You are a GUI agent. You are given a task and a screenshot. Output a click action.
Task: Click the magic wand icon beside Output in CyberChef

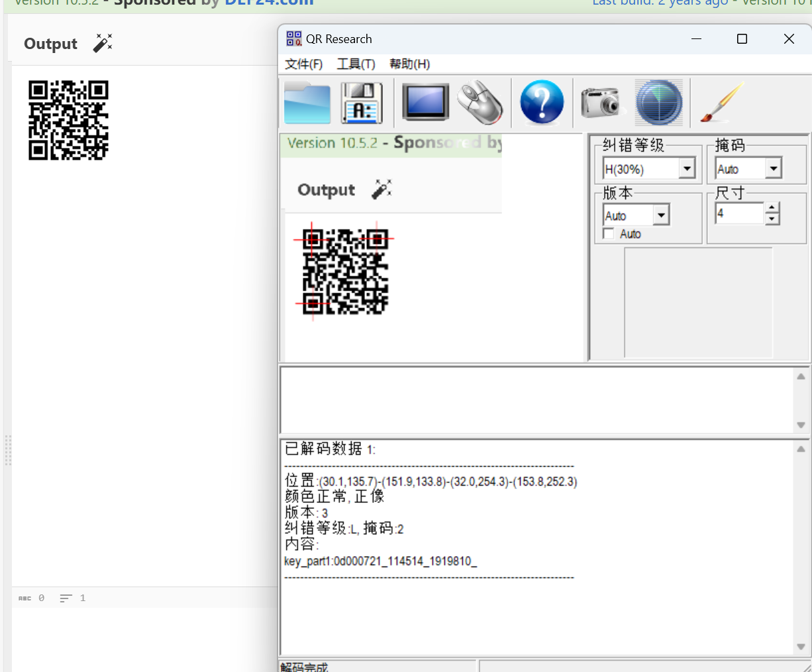[x=103, y=43]
